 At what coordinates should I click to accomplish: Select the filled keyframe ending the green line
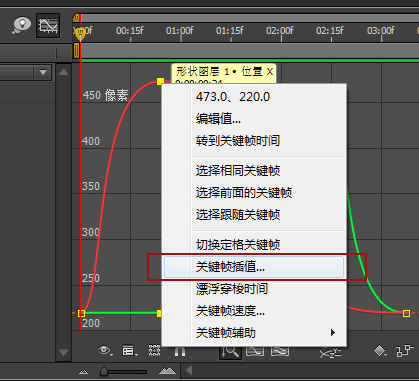tap(159, 313)
